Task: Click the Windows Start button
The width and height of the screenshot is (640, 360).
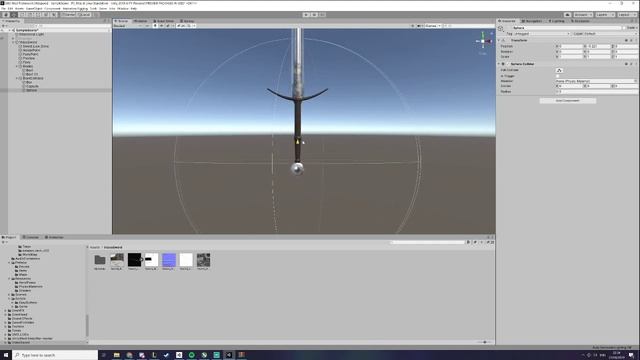Action: [x=6, y=355]
